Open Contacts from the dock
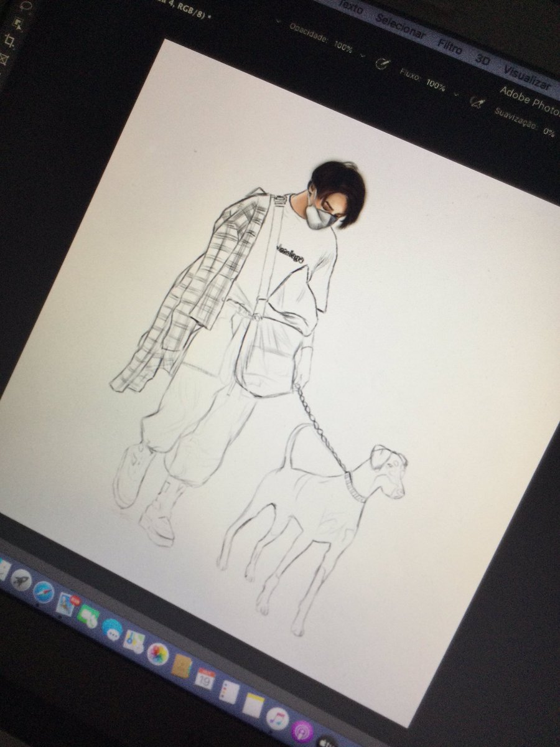This screenshot has height=747, width=560. (182, 666)
